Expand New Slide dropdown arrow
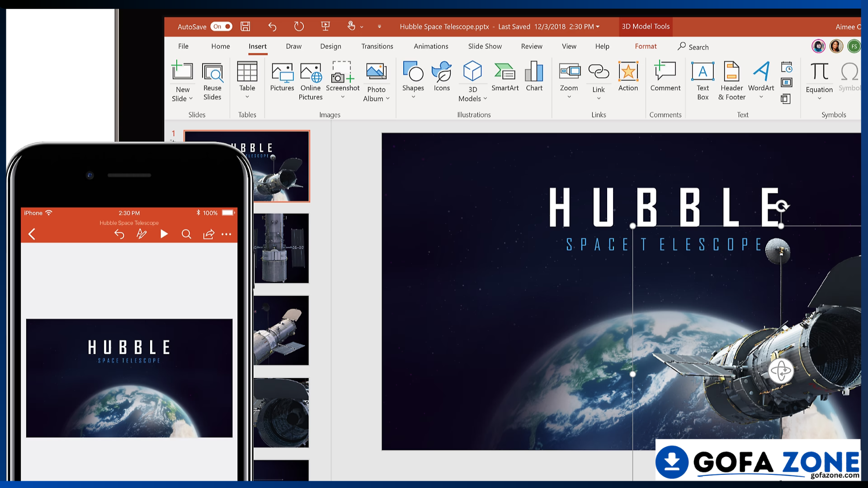 (x=191, y=99)
